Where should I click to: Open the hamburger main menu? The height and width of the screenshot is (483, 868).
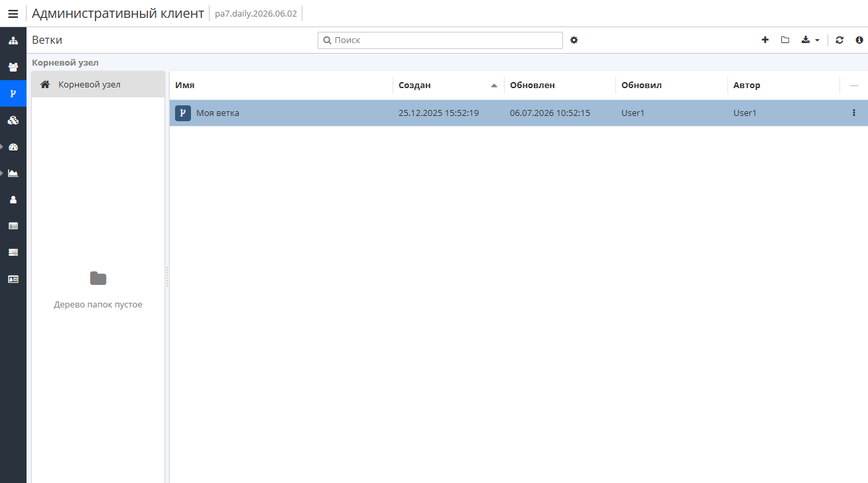coord(13,13)
